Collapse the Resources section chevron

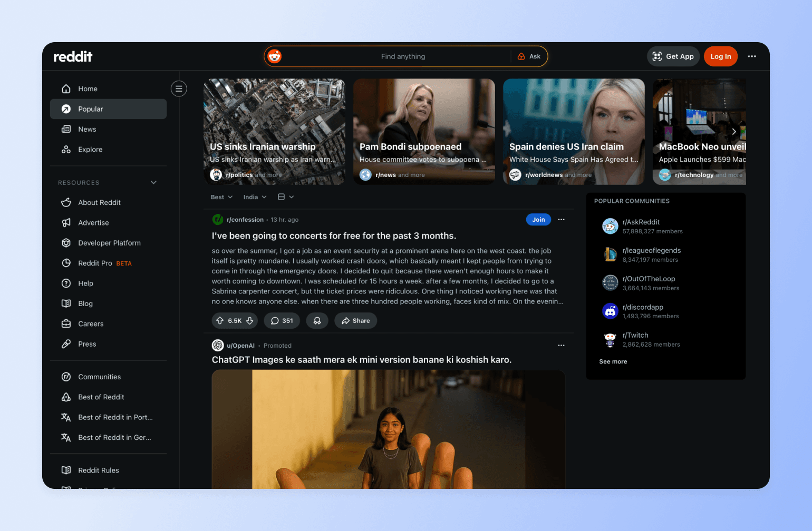[x=153, y=182]
